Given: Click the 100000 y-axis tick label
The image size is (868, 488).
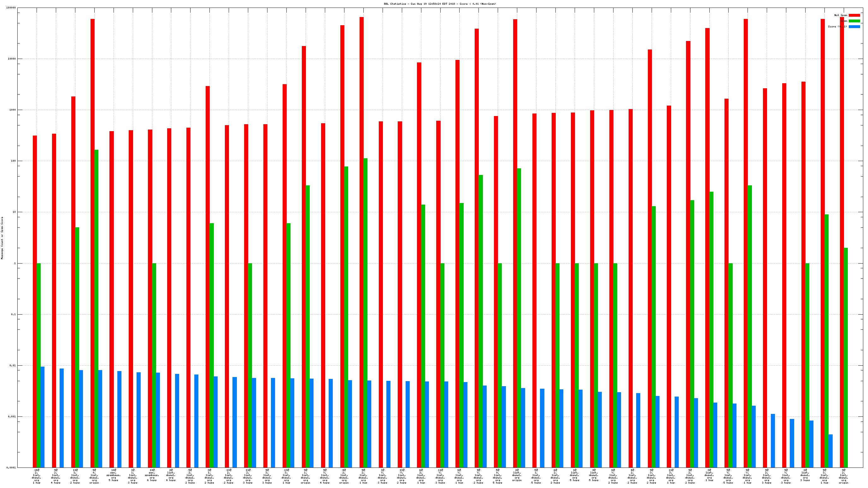Looking at the screenshot, I should [11, 8].
